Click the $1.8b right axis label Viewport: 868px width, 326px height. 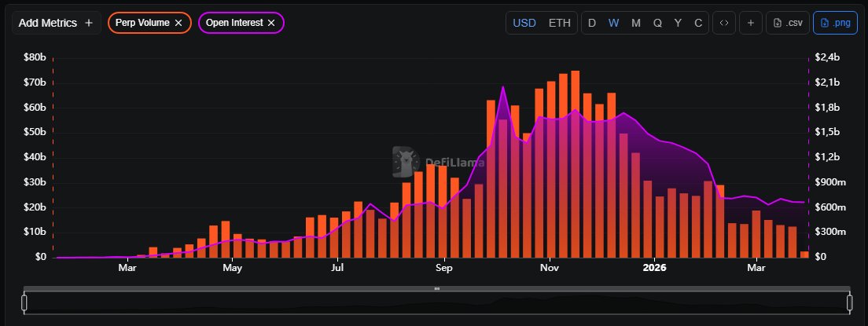pyautogui.click(x=827, y=108)
